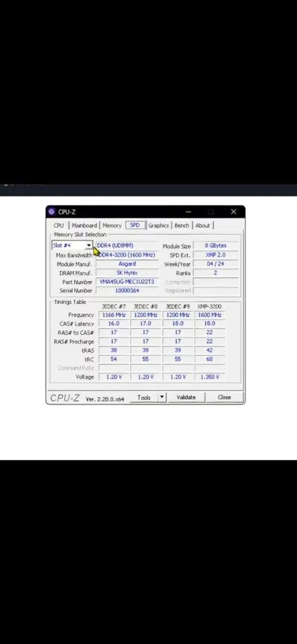Screen dimensions: 297x644
Task: Select the Asgard module manufacturer value
Action: 127,264
